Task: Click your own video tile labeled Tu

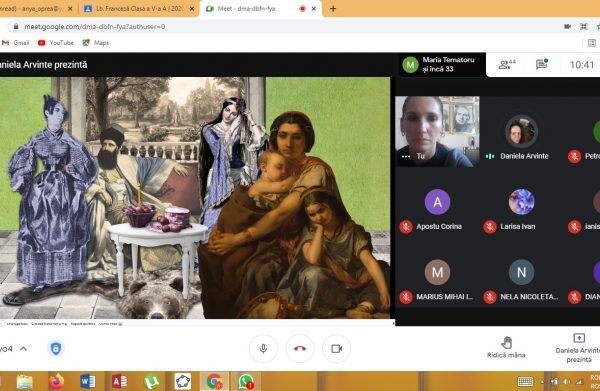Action: point(437,131)
